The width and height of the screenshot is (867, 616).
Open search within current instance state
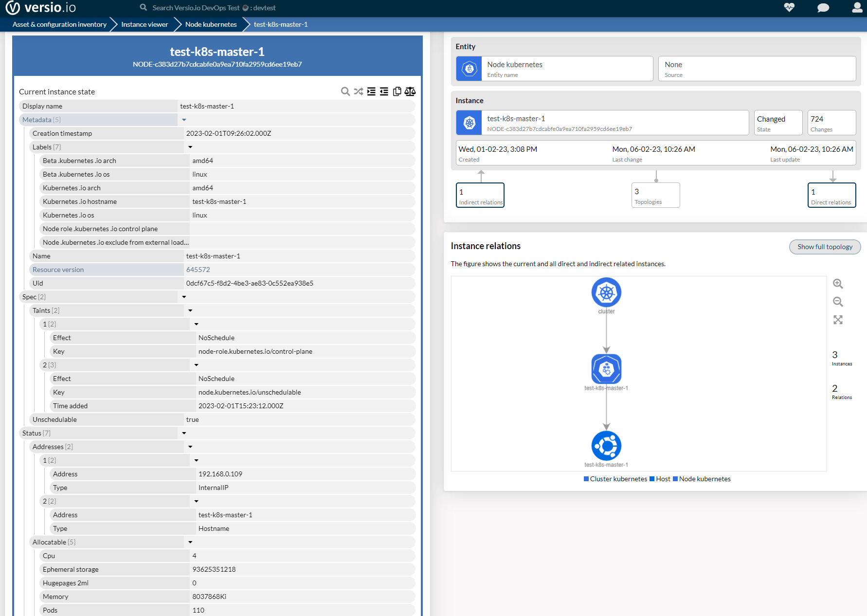click(345, 91)
